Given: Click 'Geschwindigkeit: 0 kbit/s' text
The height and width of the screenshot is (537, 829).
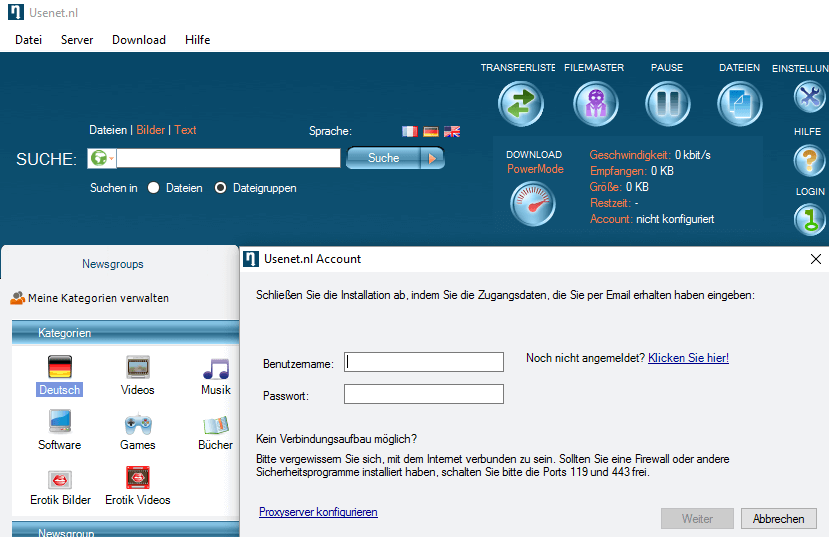Looking at the screenshot, I should [650, 155].
